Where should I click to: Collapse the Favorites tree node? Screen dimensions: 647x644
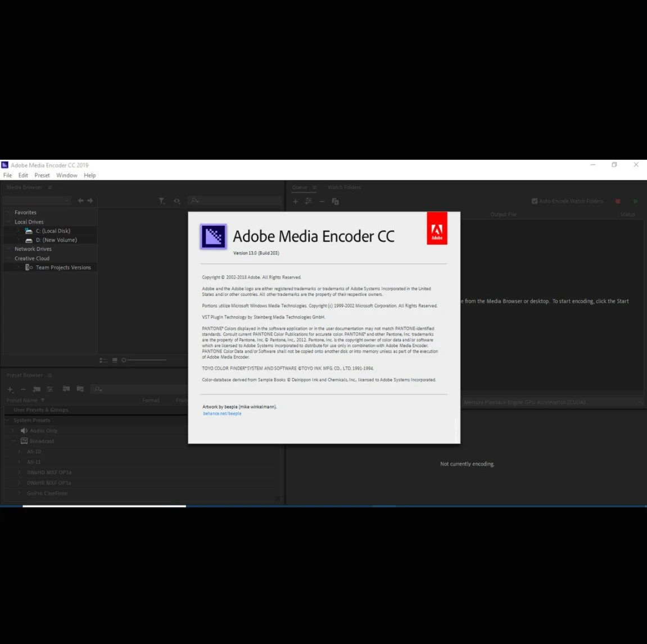(x=8, y=212)
